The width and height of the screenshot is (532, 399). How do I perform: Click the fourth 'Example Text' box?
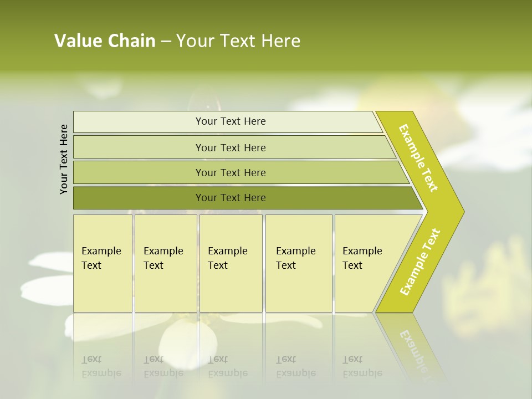(x=299, y=263)
